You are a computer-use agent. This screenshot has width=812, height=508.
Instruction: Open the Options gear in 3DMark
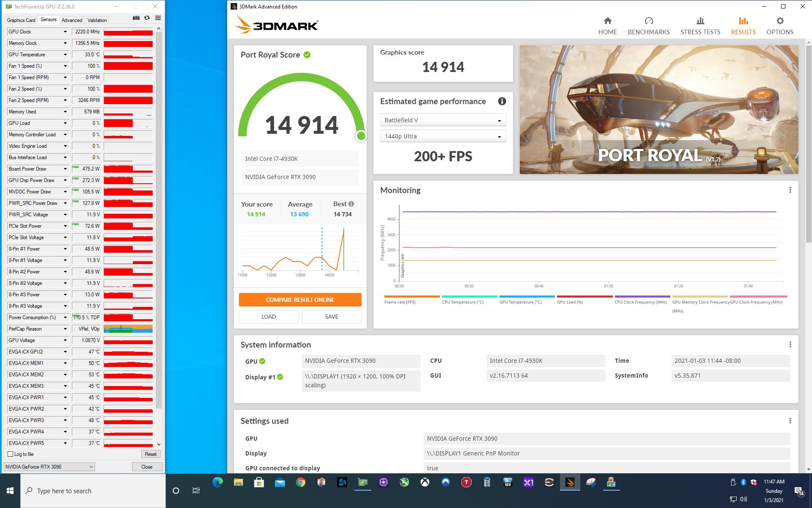[780, 21]
